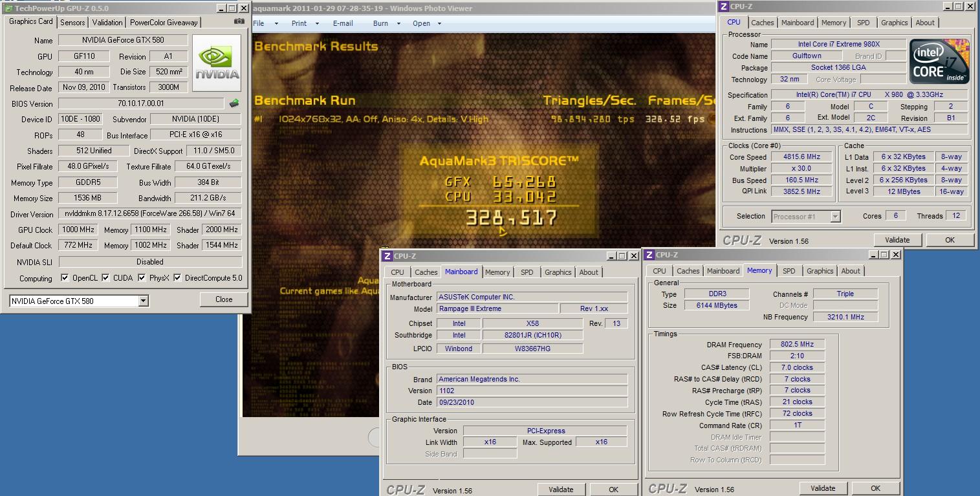This screenshot has width=980, height=496.
Task: Click the BIOS date 09/23/2010 field
Action: click(532, 402)
